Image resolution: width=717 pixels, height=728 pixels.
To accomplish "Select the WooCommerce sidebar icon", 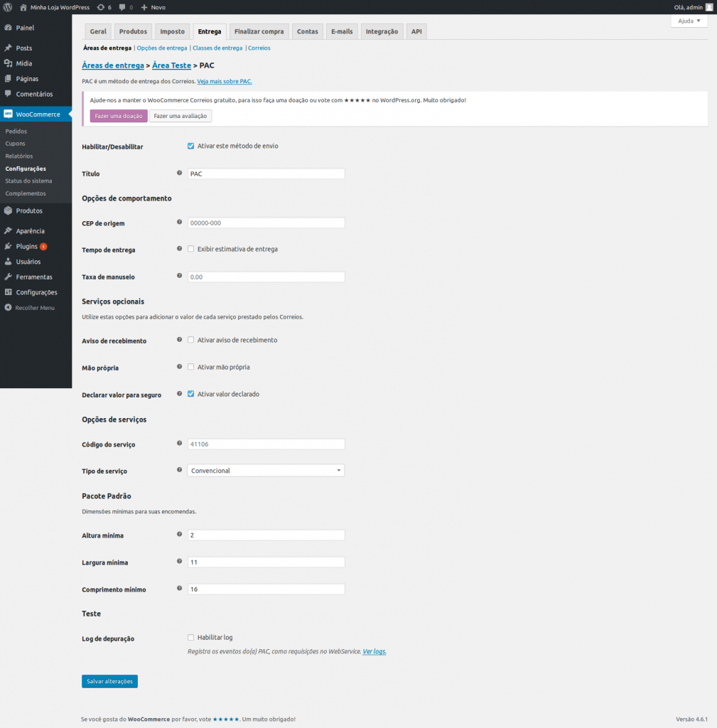I will tap(10, 114).
